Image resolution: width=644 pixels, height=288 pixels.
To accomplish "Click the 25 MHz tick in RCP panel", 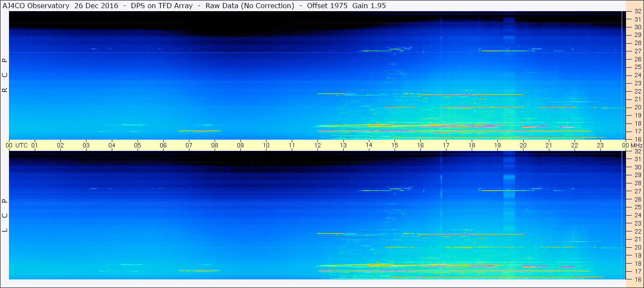I will pyautogui.click(x=637, y=67).
